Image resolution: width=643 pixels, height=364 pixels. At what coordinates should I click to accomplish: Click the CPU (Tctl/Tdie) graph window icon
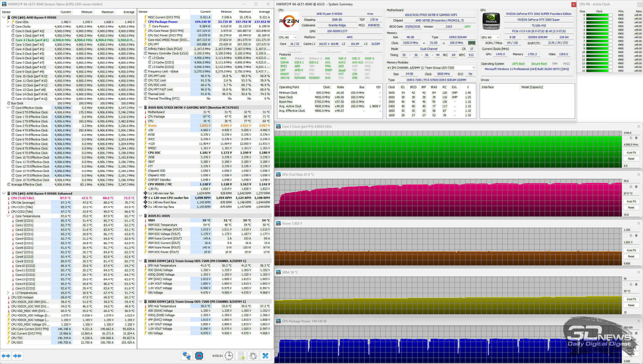tap(278, 175)
